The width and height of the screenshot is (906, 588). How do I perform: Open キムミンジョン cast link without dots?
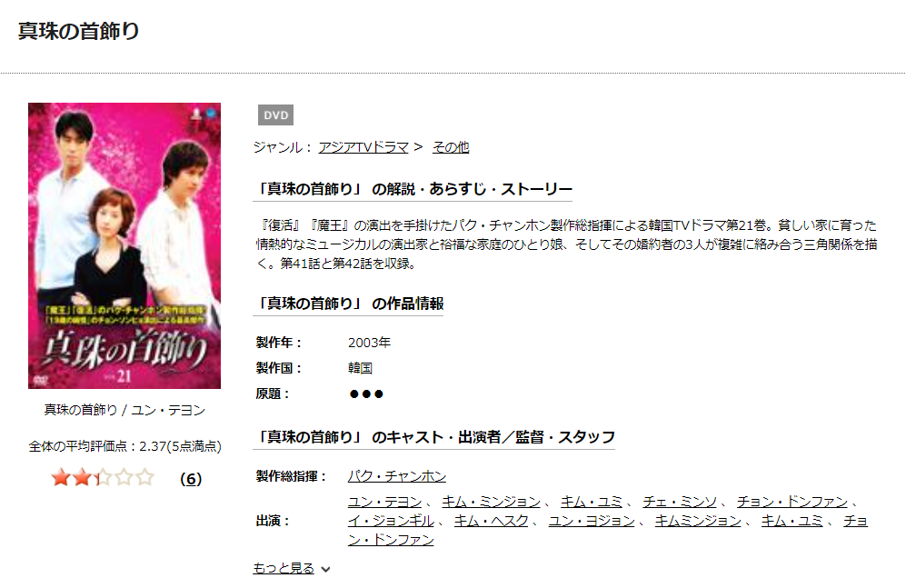point(698,521)
